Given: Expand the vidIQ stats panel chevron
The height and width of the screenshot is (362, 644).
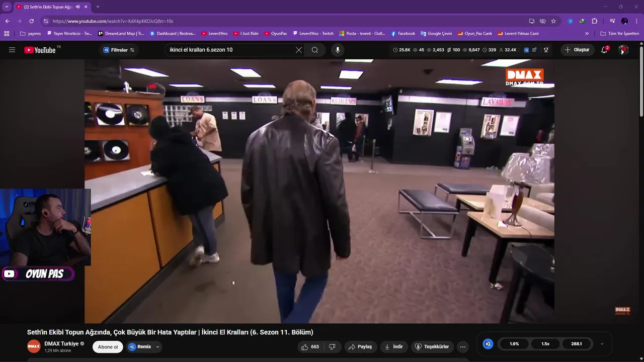Looking at the screenshot, I should point(602,344).
